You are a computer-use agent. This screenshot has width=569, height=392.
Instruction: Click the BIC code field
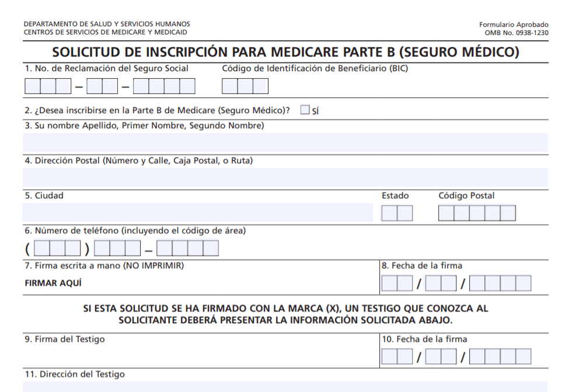point(245,86)
